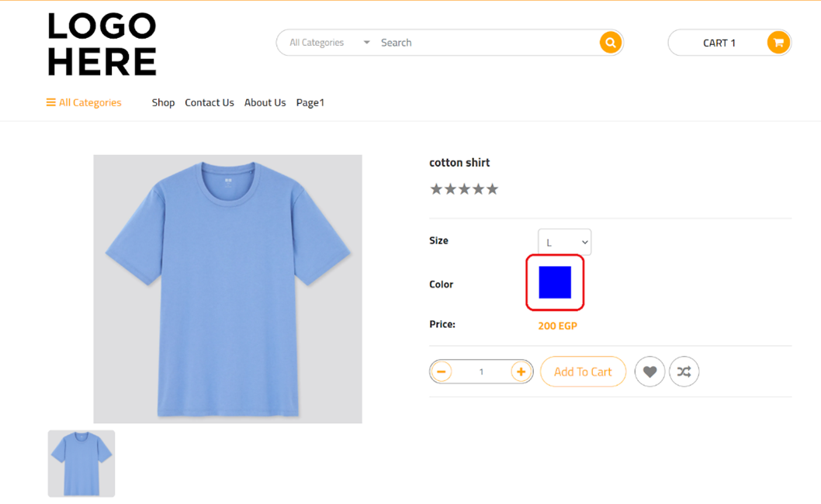This screenshot has width=821, height=504.
Task: Click the 200 EGP price text
Action: 558,326
